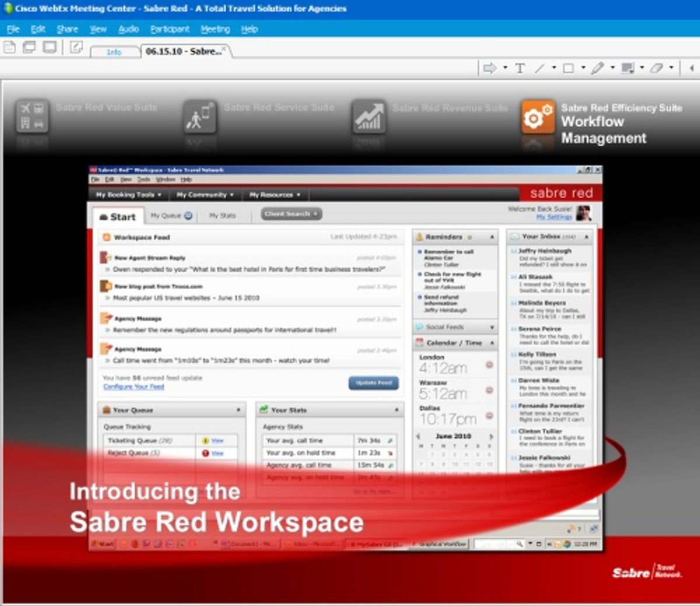
Task: Open the annotation color swatch picker
Action: coord(628,68)
